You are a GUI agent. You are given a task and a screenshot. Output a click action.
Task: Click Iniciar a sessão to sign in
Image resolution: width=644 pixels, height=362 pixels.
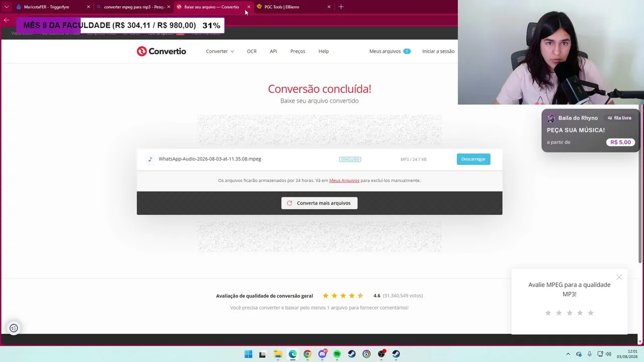(x=438, y=51)
